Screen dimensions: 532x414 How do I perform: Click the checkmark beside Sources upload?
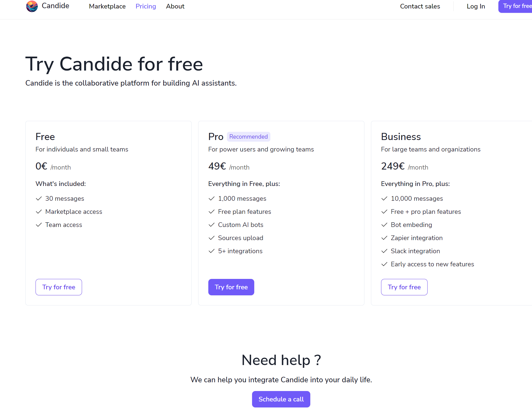click(212, 238)
